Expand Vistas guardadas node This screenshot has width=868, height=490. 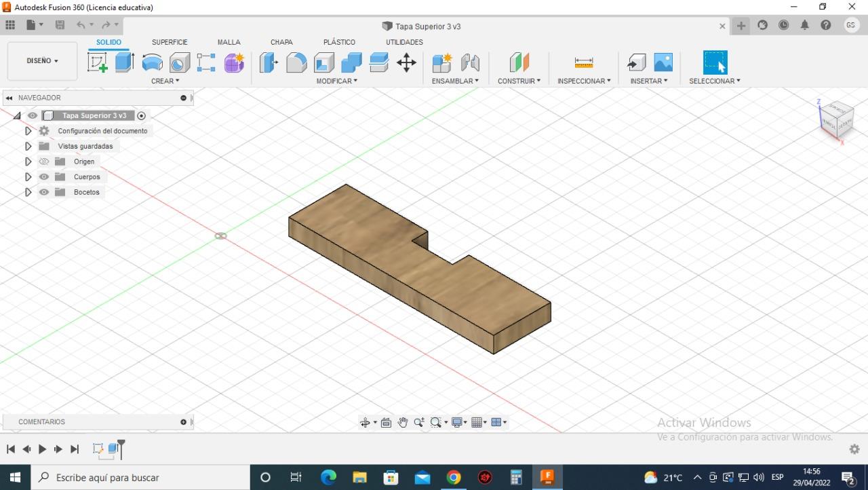[28, 146]
